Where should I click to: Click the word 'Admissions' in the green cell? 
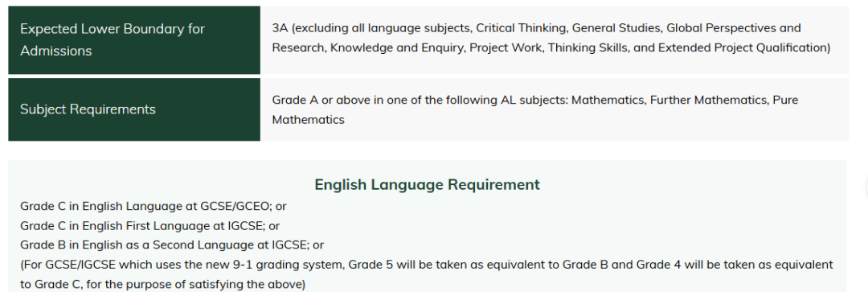click(56, 51)
